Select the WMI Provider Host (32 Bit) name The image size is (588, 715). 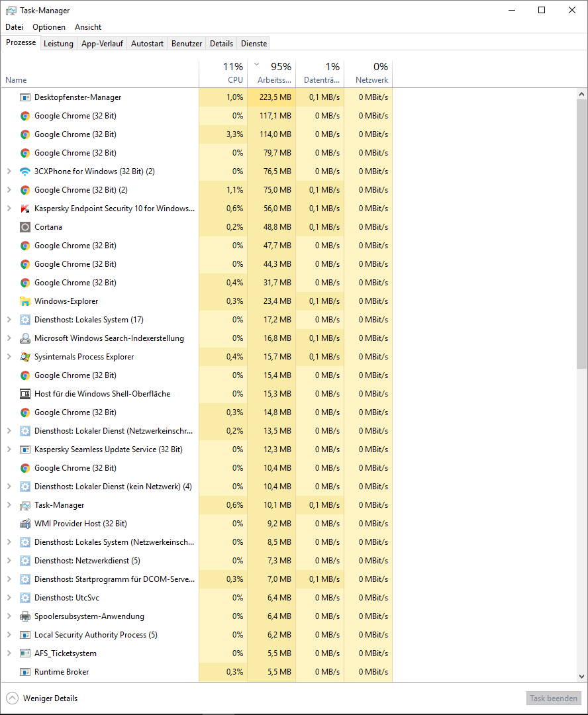[x=81, y=524]
